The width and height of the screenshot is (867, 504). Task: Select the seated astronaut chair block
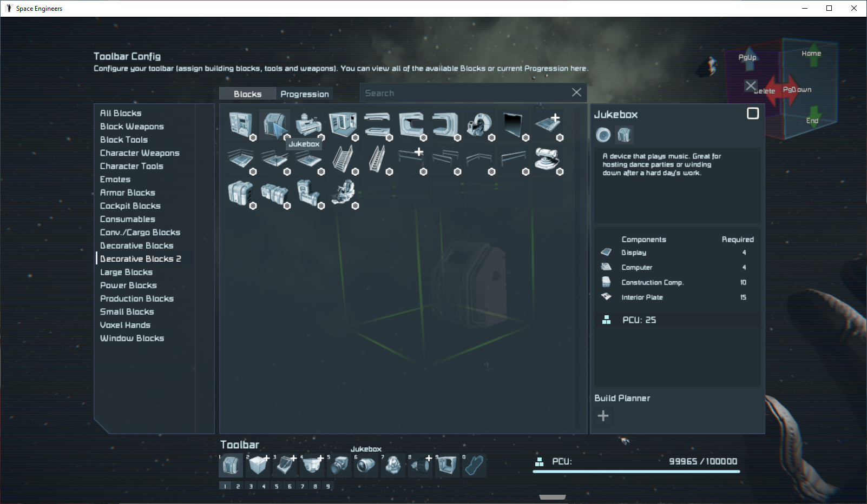[343, 193]
